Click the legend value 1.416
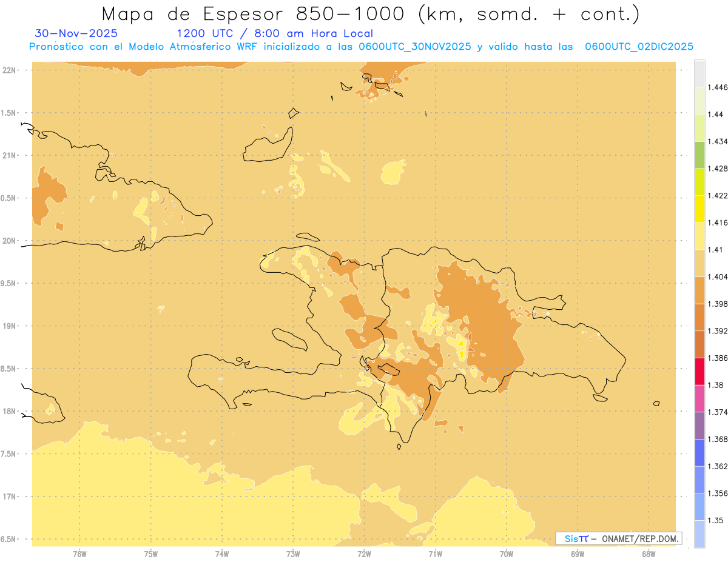Viewport: 728px width, 562px height. [717, 222]
